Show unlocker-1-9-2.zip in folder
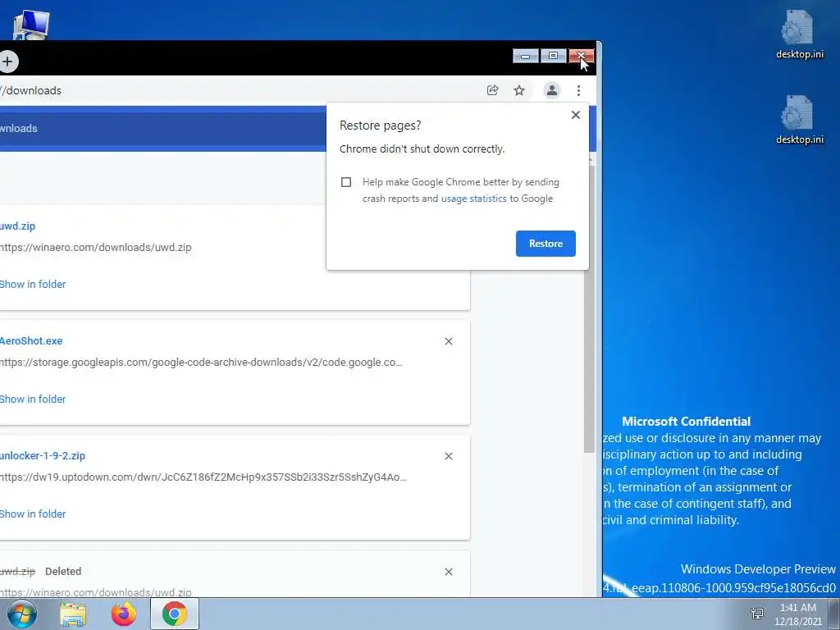Screen dimensions: 840x630 33,514
